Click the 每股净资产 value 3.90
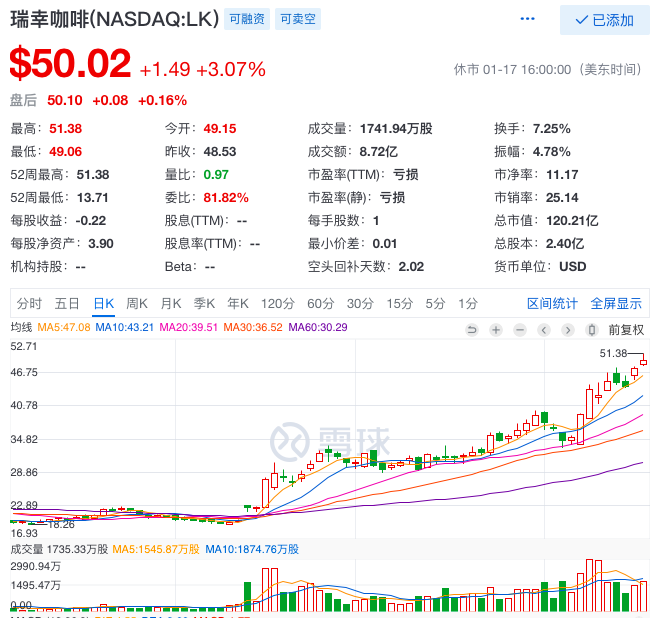Viewport: 652px width, 618px height. click(101, 244)
